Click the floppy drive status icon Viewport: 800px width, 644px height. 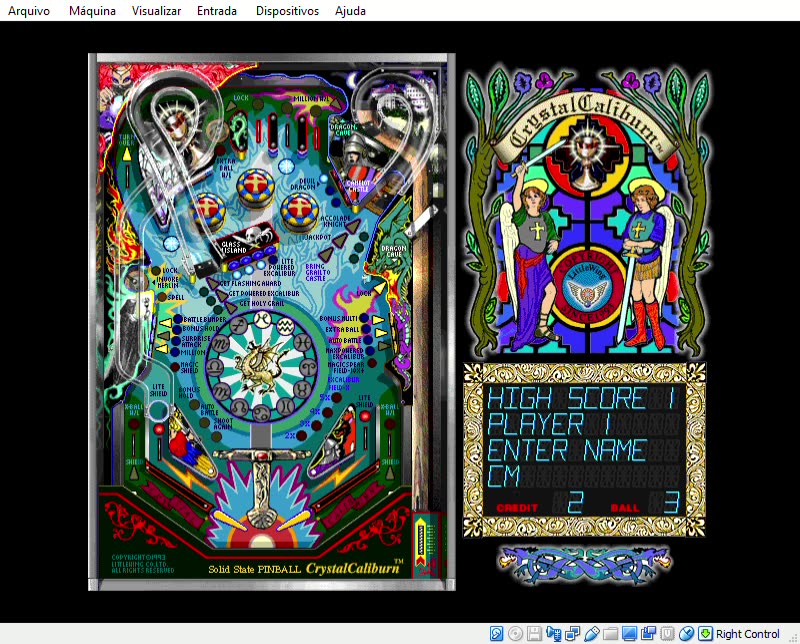coord(534,633)
